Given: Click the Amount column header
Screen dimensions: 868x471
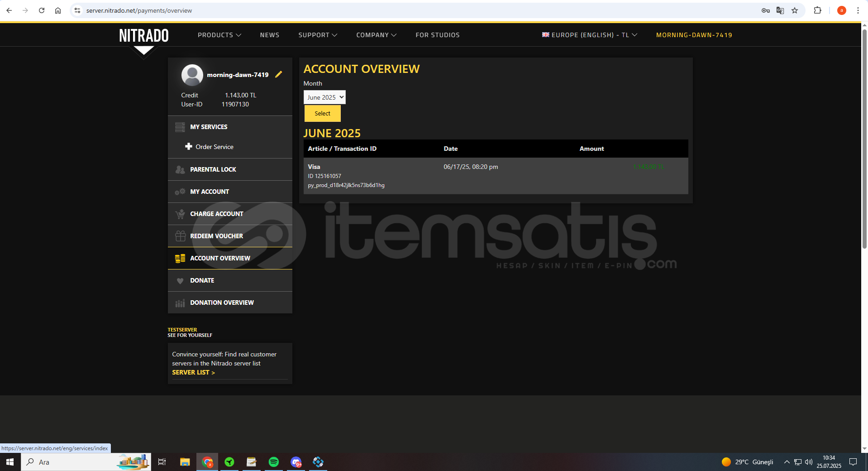Looking at the screenshot, I should pyautogui.click(x=591, y=149).
